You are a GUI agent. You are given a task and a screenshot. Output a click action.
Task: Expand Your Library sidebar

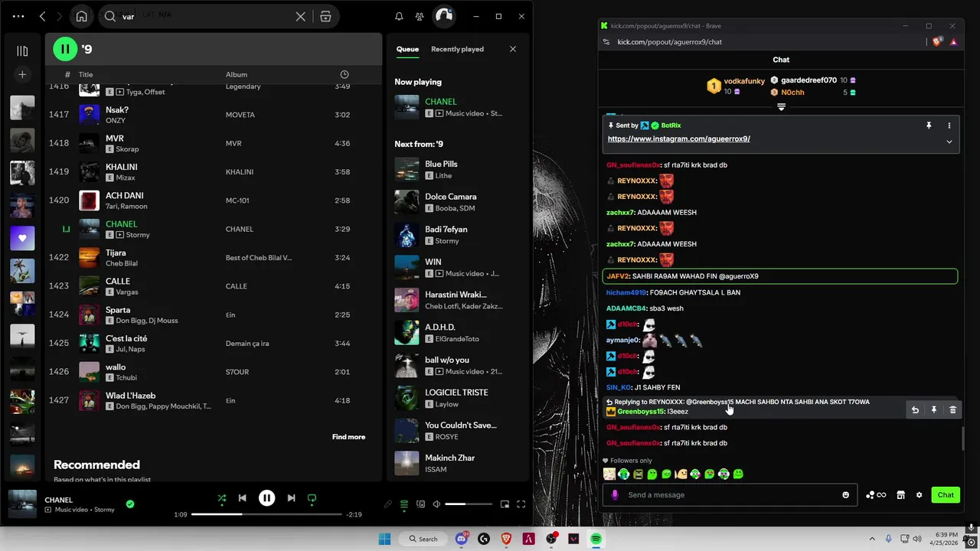22,51
